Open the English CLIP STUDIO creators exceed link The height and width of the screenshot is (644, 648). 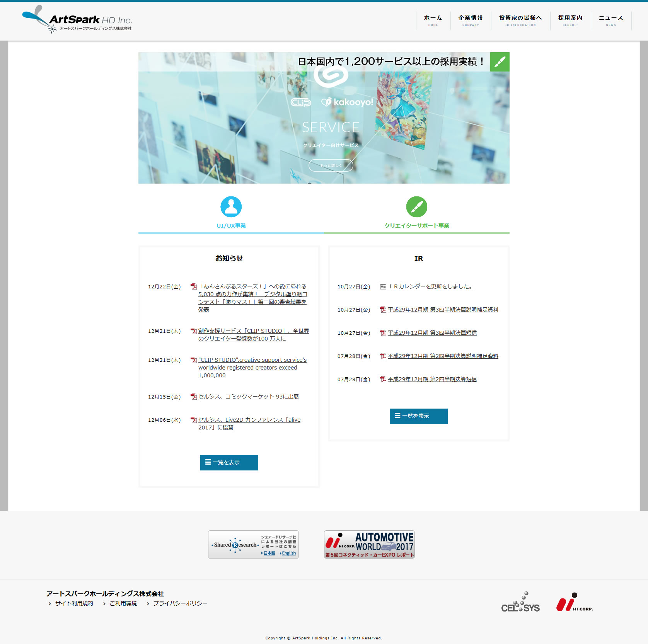pos(252,368)
